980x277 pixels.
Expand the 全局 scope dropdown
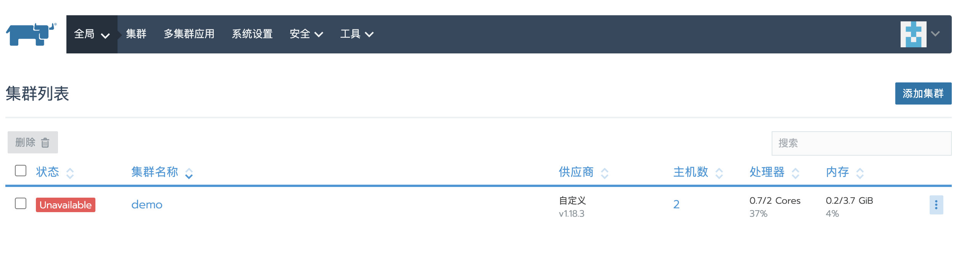92,34
